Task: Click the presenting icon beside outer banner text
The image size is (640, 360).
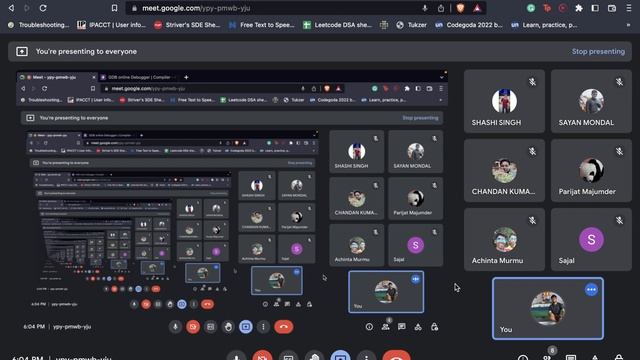Action: pos(22,51)
